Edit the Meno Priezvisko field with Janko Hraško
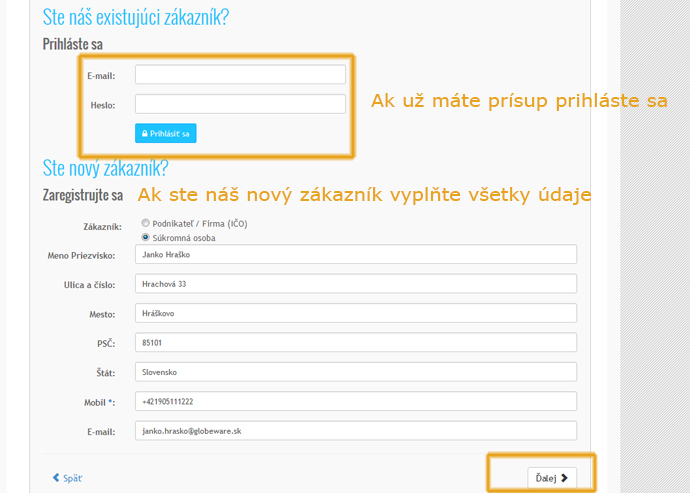 pyautogui.click(x=355, y=255)
